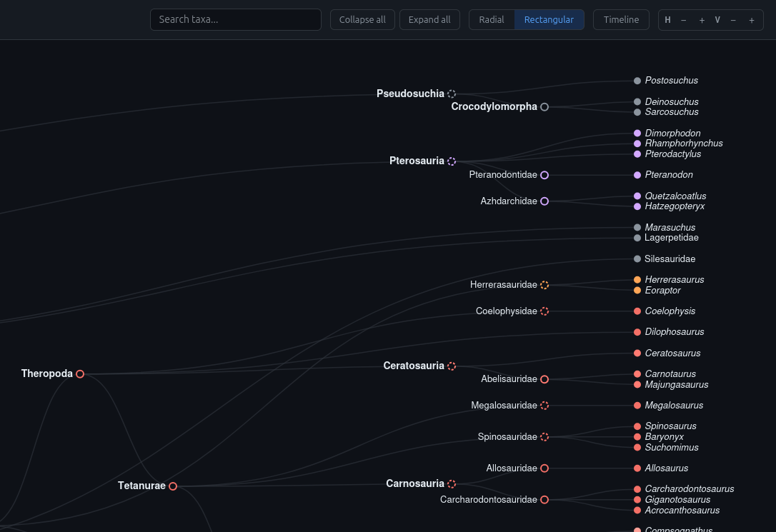Collapse the Theropoda node circle

80,374
